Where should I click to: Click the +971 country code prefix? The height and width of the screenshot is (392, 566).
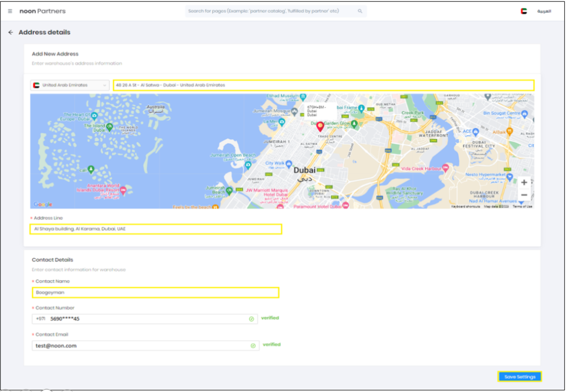coord(40,319)
